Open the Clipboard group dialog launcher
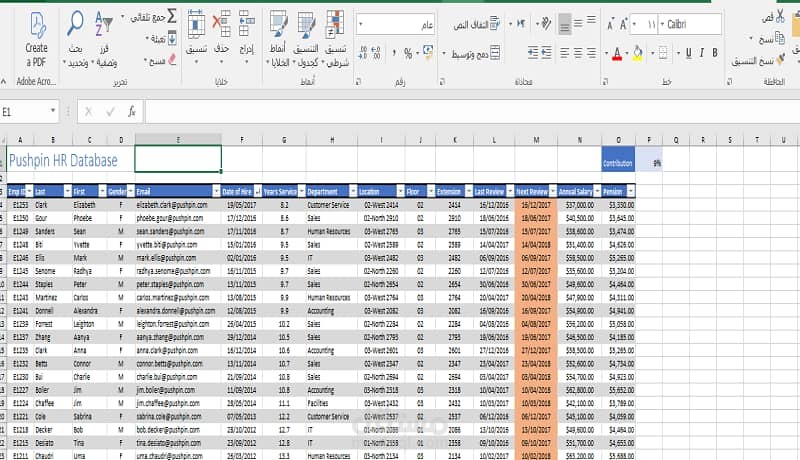The image size is (800, 460). pyautogui.click(x=729, y=82)
